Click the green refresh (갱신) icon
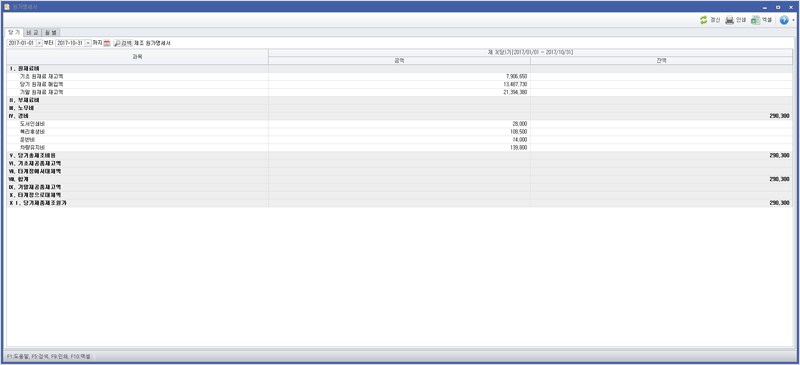Viewport: 800px width, 365px height. pos(704,20)
